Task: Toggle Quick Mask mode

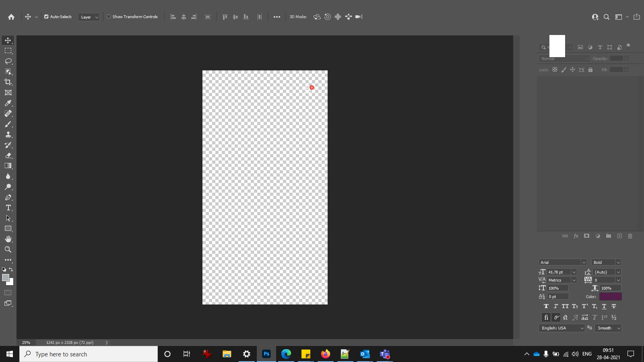Action: [8, 293]
